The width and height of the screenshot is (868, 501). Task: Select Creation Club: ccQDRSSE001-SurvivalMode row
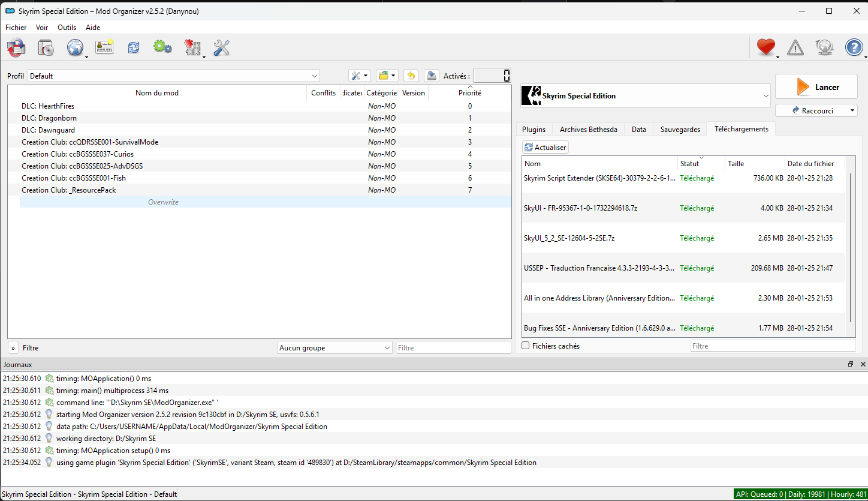[260, 142]
